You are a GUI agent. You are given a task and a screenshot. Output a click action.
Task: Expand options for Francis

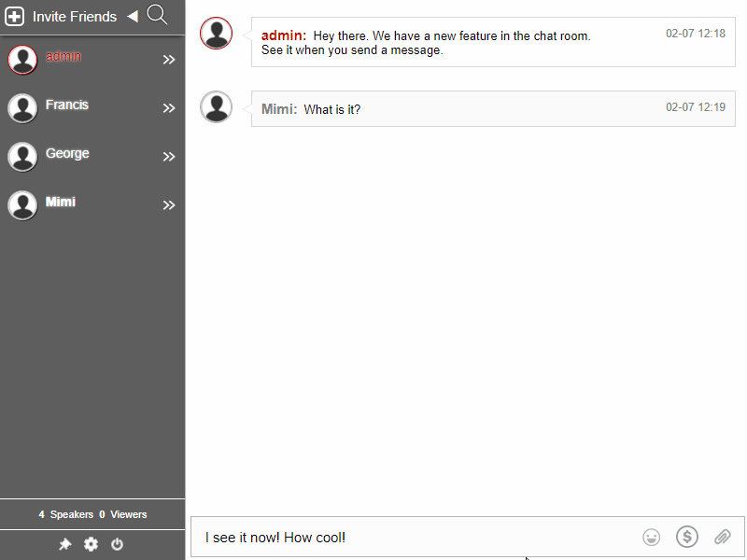(169, 107)
